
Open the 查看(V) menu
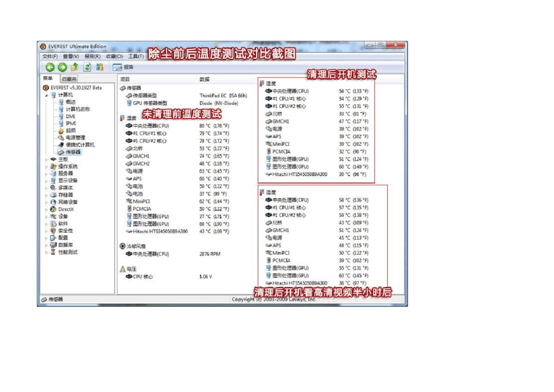click(x=71, y=57)
